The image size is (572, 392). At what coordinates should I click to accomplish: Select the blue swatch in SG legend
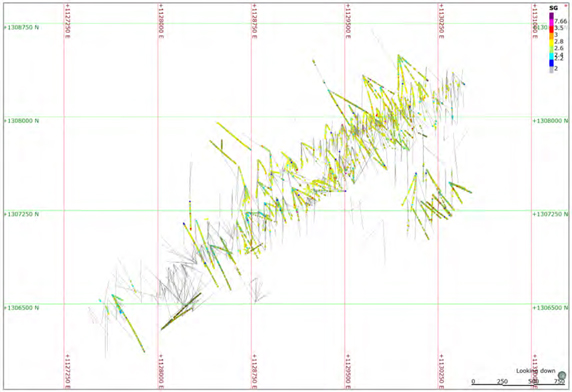tap(552, 63)
